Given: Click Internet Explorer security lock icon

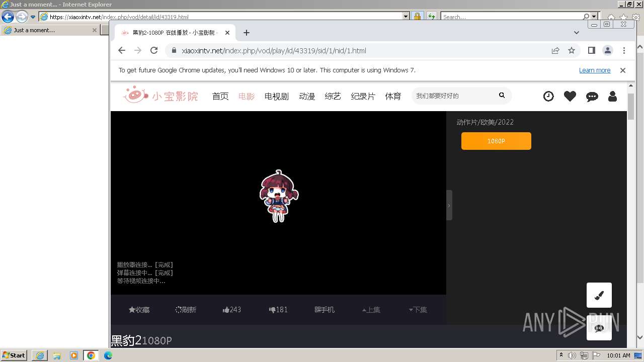Looking at the screenshot, I should [x=417, y=17].
